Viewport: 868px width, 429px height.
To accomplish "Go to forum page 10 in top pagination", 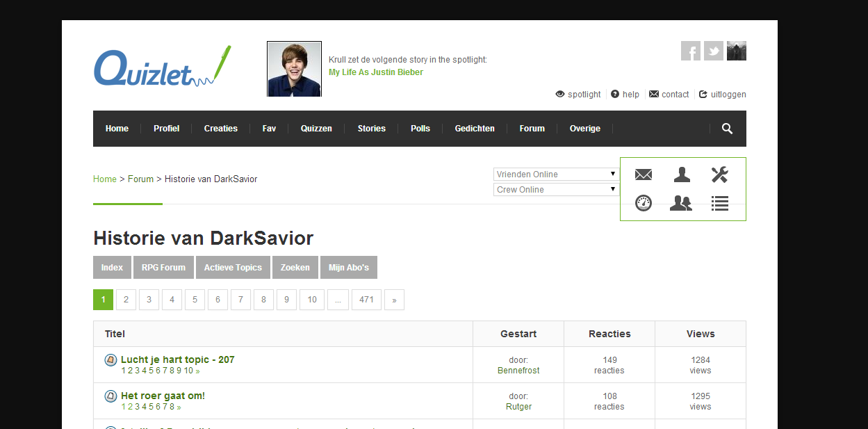I will point(312,300).
